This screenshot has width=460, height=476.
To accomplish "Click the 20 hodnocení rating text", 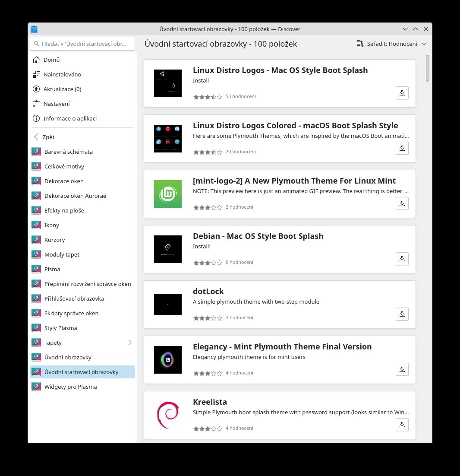I will [241, 152].
